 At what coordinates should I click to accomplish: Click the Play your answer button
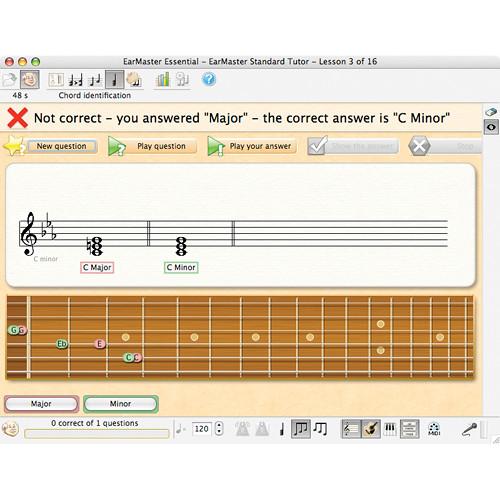pyautogui.click(x=252, y=146)
